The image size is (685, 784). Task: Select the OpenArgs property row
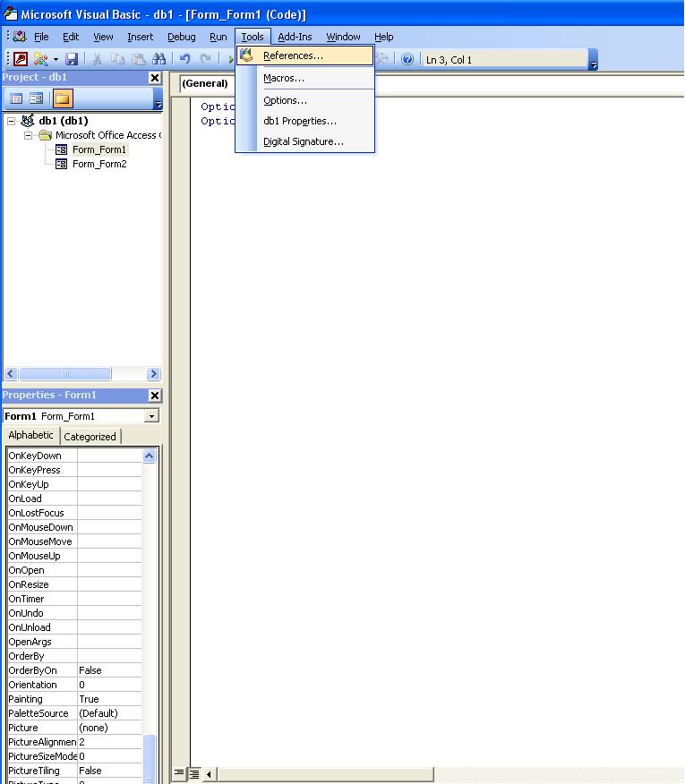click(x=74, y=642)
